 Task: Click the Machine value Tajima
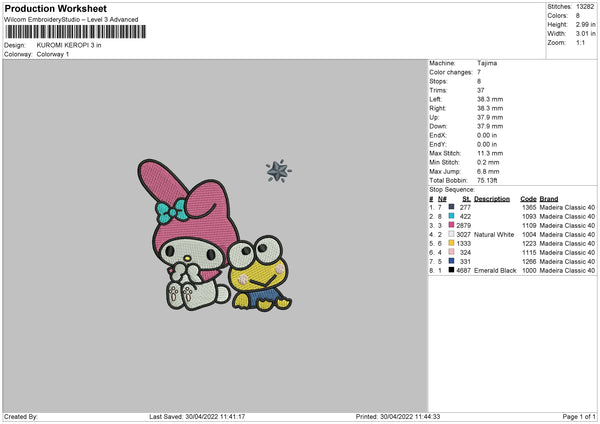(x=487, y=63)
